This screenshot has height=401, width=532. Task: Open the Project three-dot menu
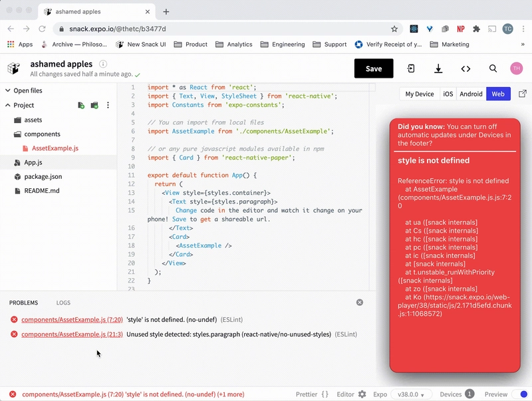tap(108, 105)
